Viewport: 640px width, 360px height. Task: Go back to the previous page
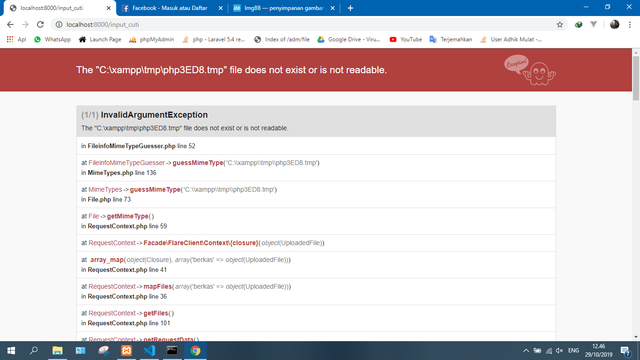[10, 24]
